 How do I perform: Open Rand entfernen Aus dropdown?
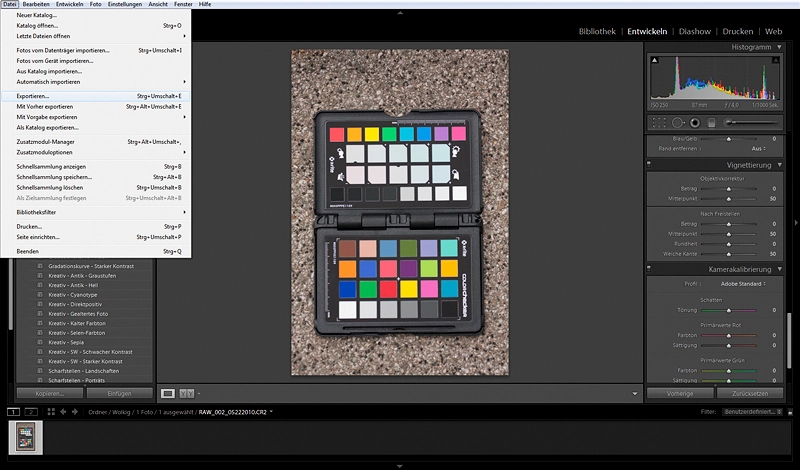(759, 149)
